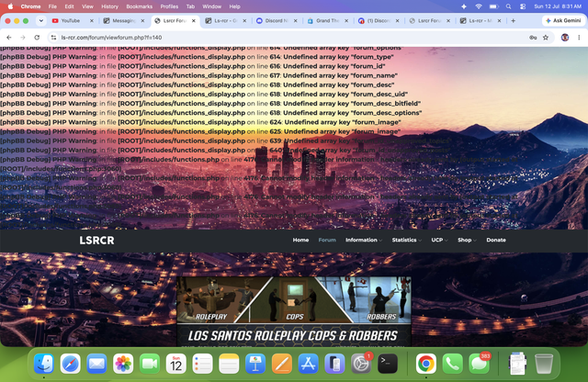
Task: Open App Store in the dock
Action: pyautogui.click(x=309, y=364)
